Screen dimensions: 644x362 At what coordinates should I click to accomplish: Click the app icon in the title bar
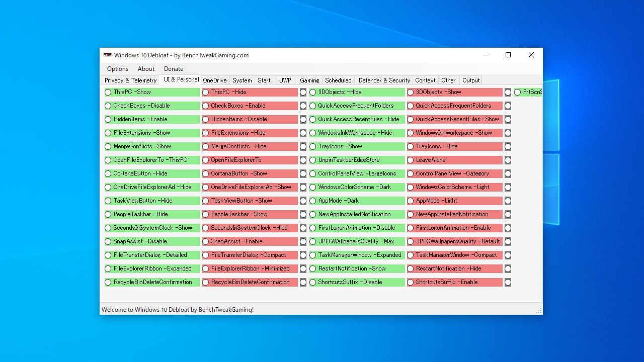tap(107, 55)
